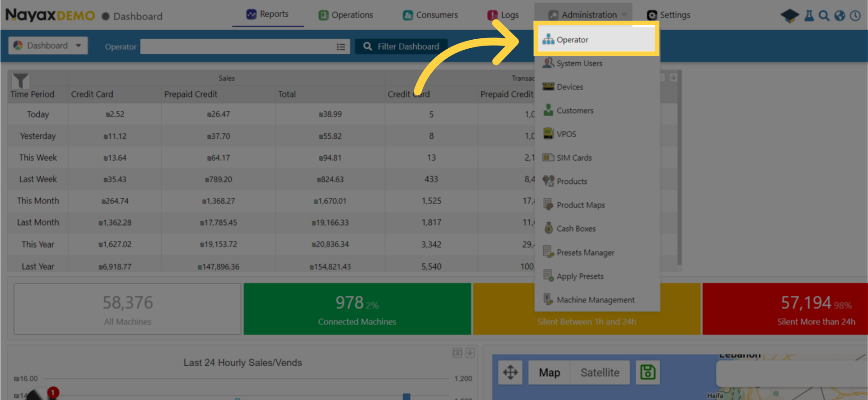Click the This Year row label
868x400 pixels.
38,244
